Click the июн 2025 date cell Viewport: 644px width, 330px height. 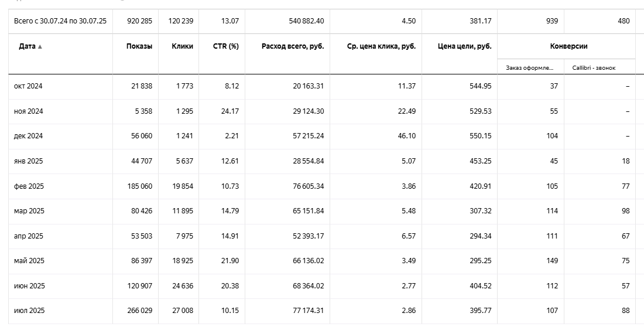(29, 286)
